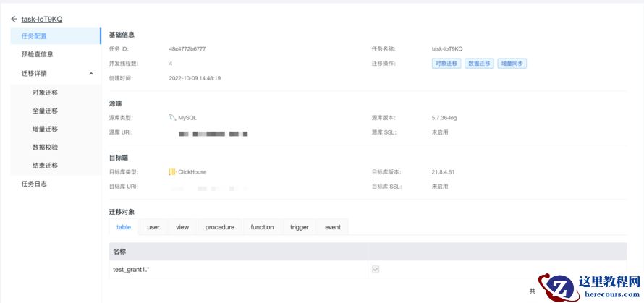Open the task-IoT9KQ title link
Image resolution: width=644 pixels, height=303 pixels.
point(42,20)
